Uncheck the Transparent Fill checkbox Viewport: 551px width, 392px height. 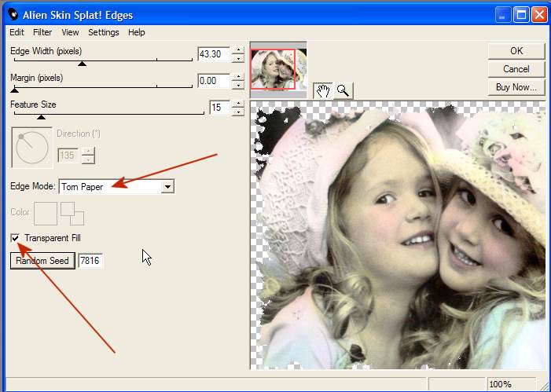15,238
